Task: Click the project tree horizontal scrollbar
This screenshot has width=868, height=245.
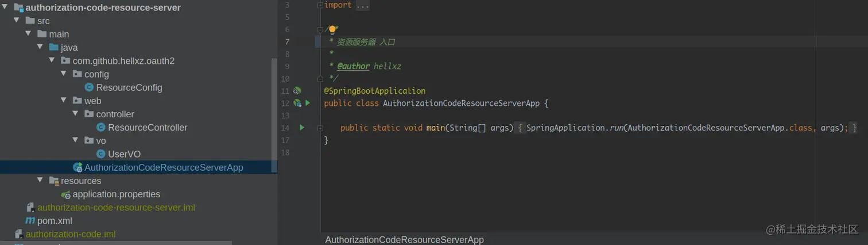Action: [116, 243]
